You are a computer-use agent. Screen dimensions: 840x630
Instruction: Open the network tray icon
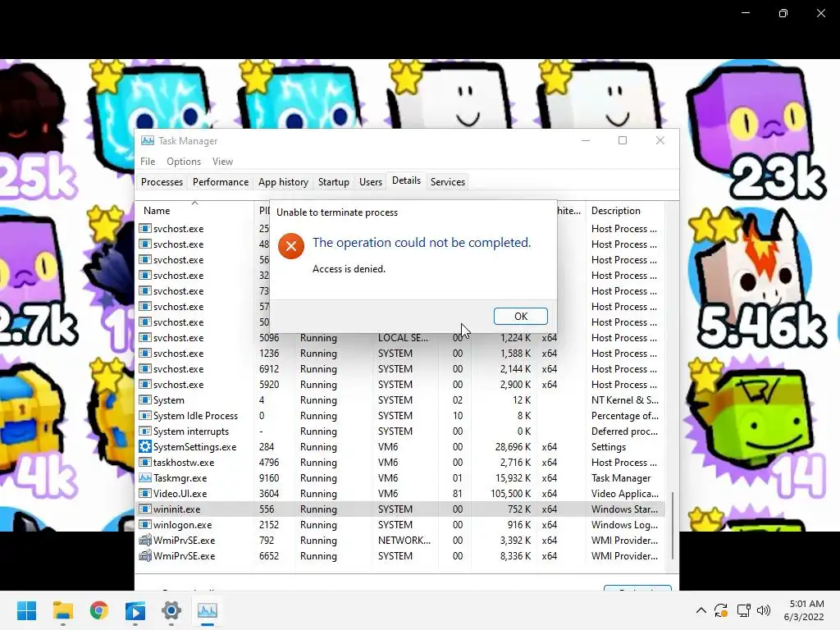(x=743, y=610)
